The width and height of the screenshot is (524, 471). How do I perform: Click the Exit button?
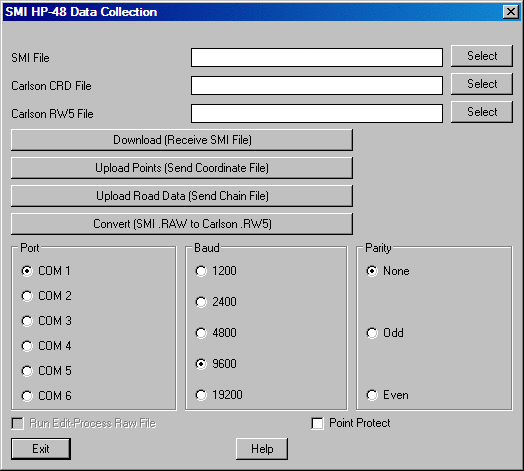pos(41,449)
